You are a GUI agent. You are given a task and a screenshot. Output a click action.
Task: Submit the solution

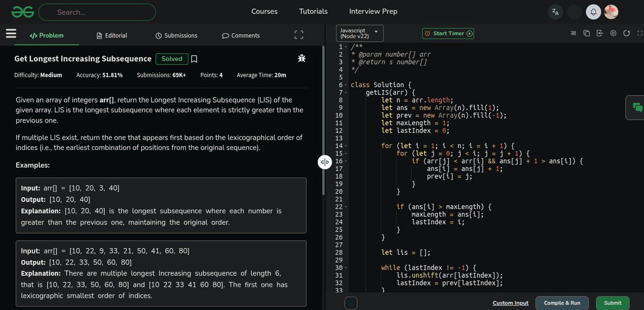click(613, 303)
